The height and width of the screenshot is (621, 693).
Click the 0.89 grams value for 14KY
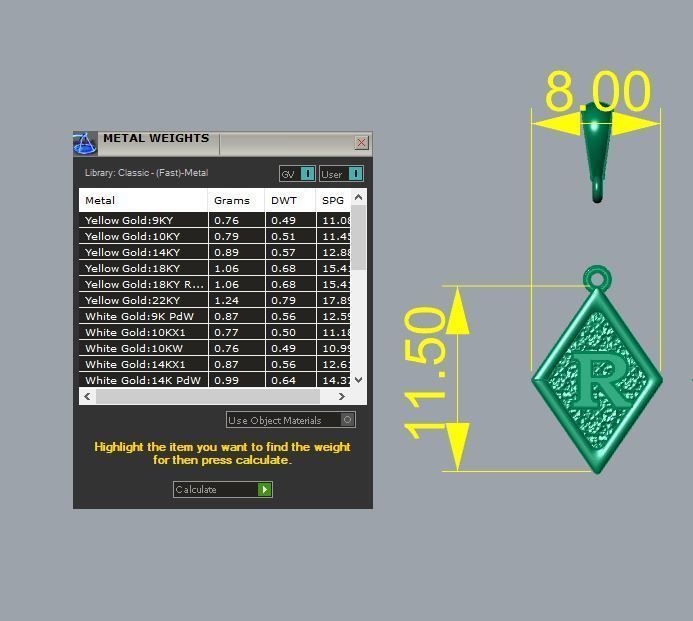click(x=226, y=252)
